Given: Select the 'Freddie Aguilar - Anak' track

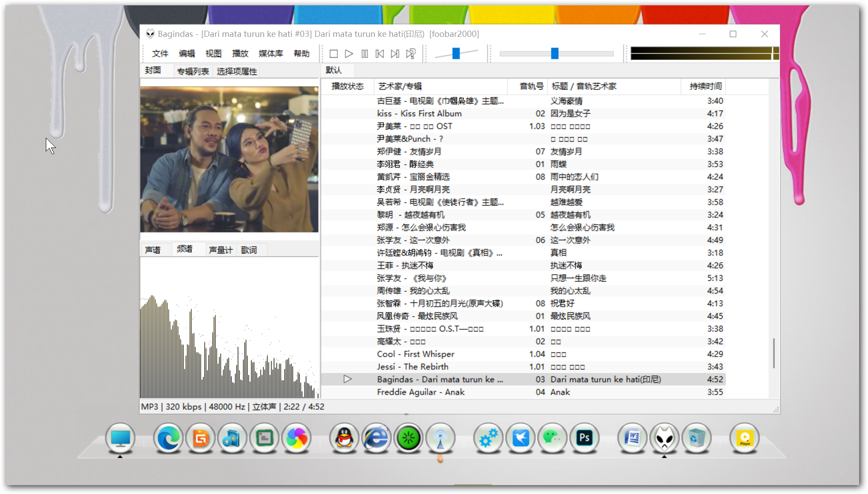Looking at the screenshot, I should 524,392.
